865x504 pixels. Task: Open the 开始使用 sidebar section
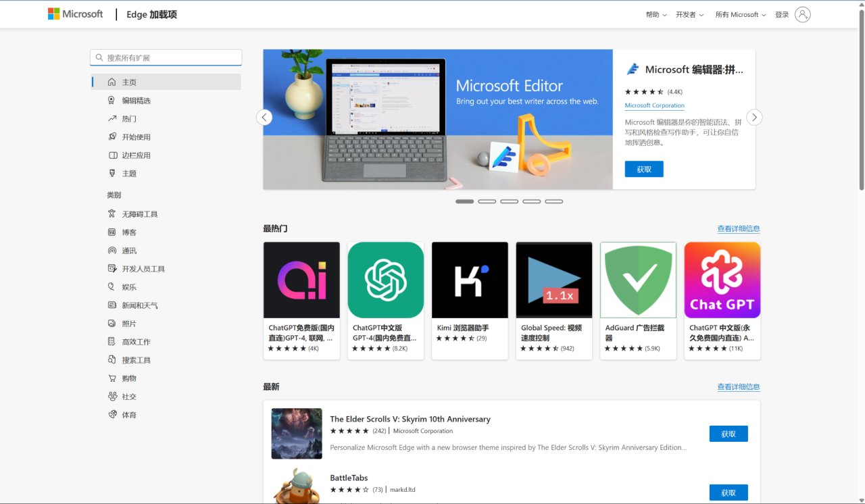point(166,136)
